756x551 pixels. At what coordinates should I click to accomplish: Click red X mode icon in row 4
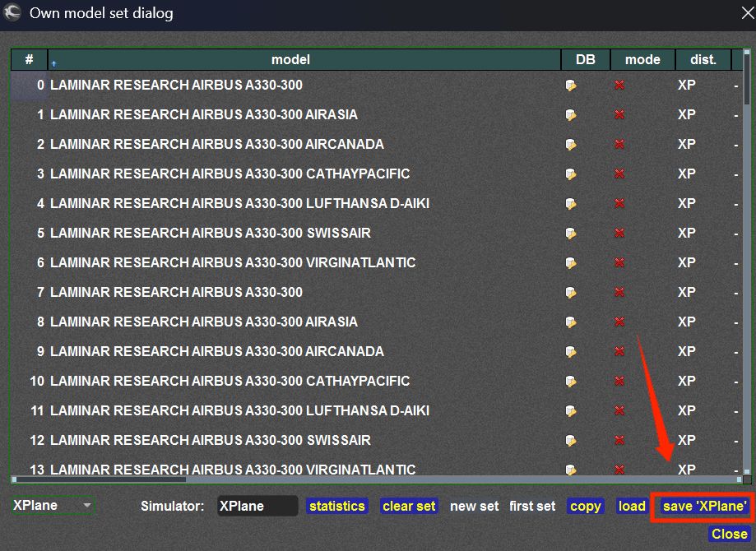[619, 204]
